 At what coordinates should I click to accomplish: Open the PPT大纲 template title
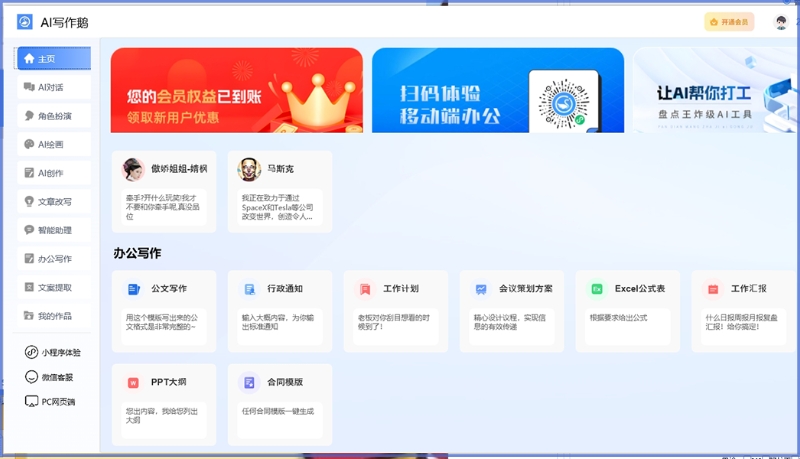click(x=169, y=382)
